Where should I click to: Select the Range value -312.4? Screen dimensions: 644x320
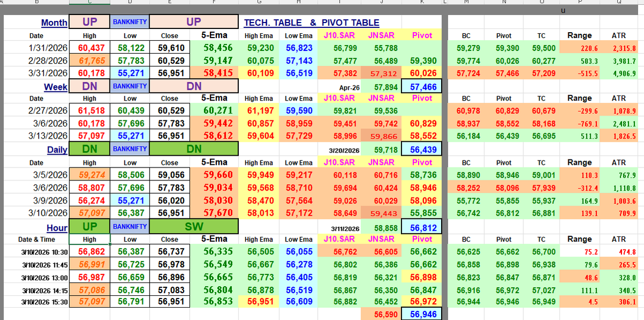(580, 187)
